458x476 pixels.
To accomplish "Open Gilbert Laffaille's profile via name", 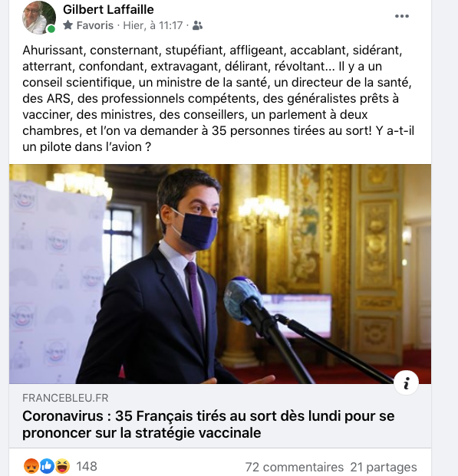I will click(108, 9).
